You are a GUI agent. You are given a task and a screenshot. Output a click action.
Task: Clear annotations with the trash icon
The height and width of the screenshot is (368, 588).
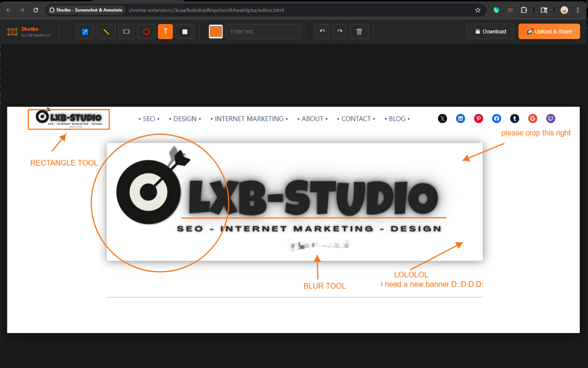[x=359, y=32]
